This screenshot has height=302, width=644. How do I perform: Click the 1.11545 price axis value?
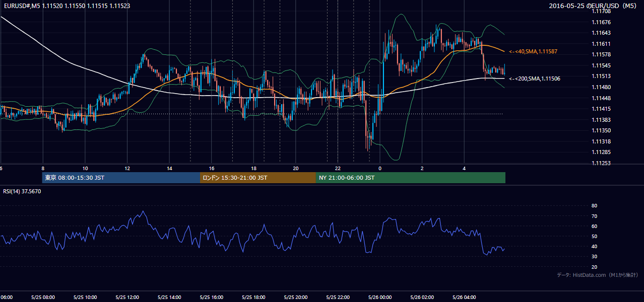coord(601,65)
